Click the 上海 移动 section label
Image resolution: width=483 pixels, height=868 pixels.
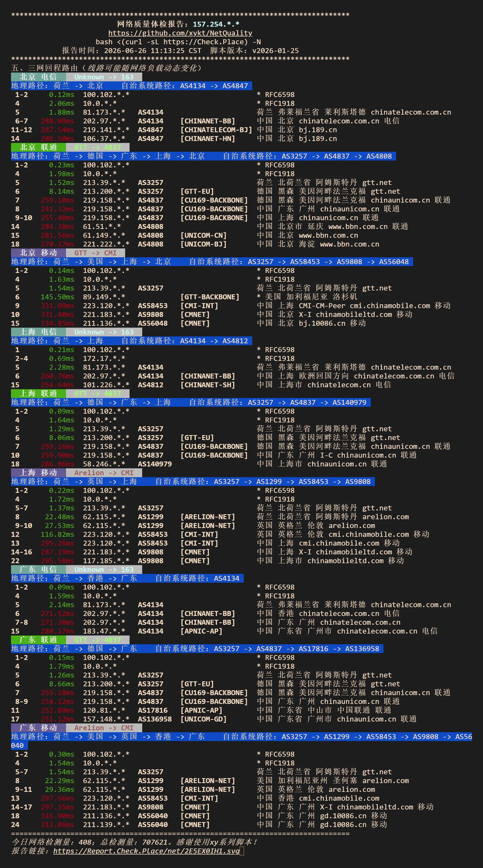pyautogui.click(x=38, y=473)
